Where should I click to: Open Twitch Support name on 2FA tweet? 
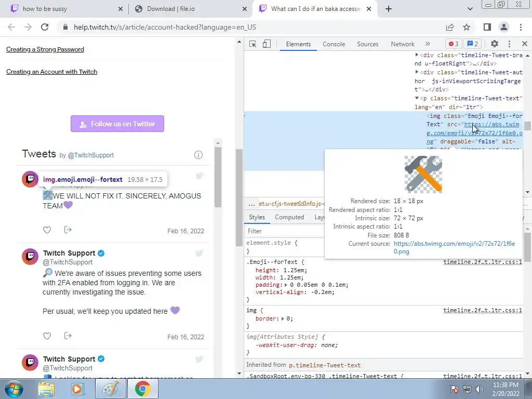(69, 253)
